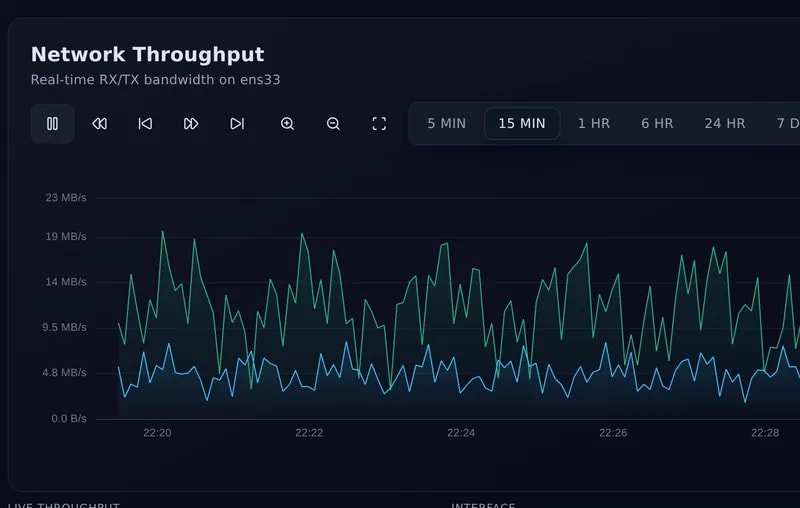Click the 4.8 MB/s axis label
The width and height of the screenshot is (800, 508).
pyautogui.click(x=64, y=372)
